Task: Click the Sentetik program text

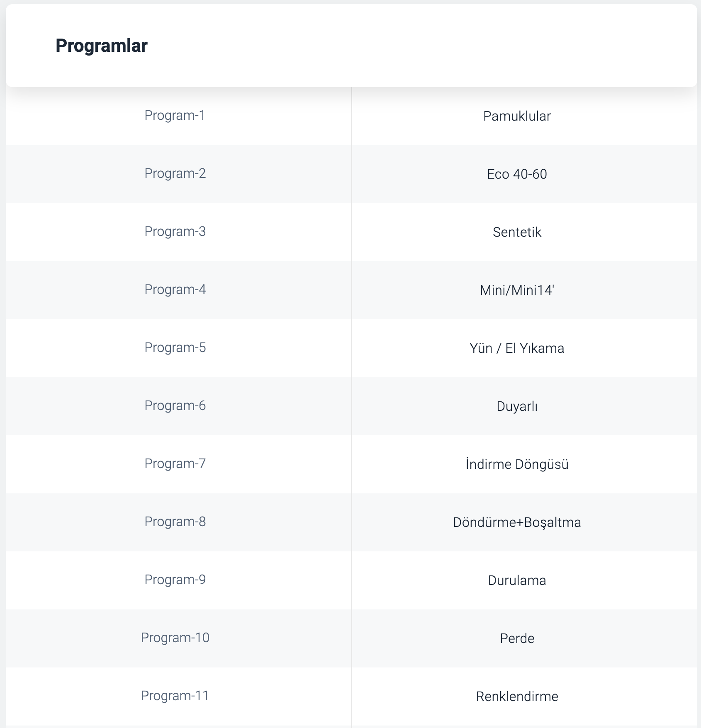Action: pyautogui.click(x=517, y=232)
